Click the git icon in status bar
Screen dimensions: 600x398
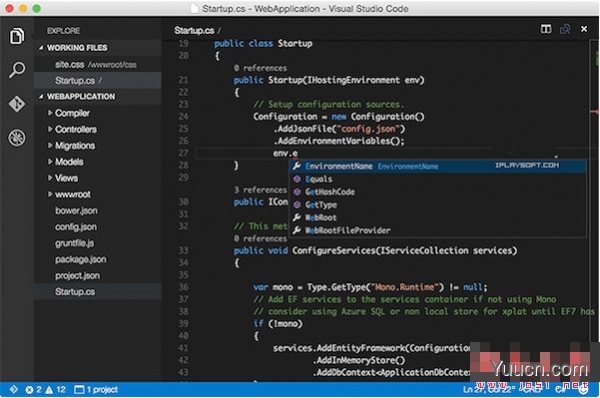tap(13, 390)
